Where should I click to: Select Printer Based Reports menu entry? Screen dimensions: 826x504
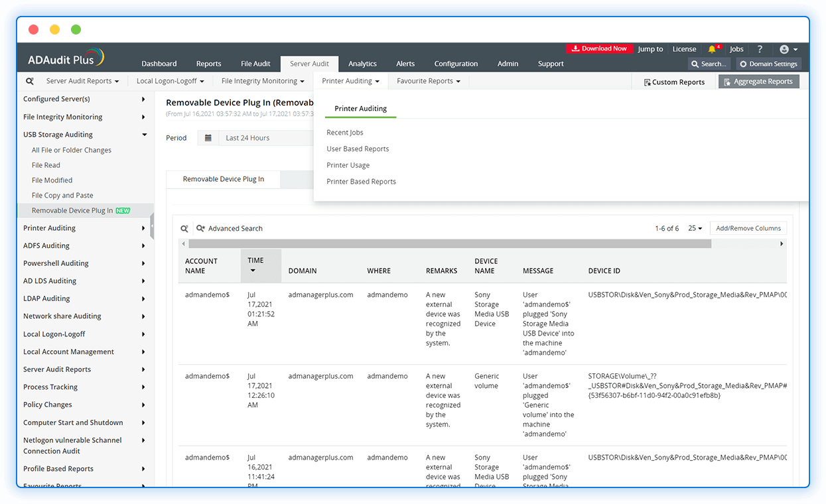(361, 181)
